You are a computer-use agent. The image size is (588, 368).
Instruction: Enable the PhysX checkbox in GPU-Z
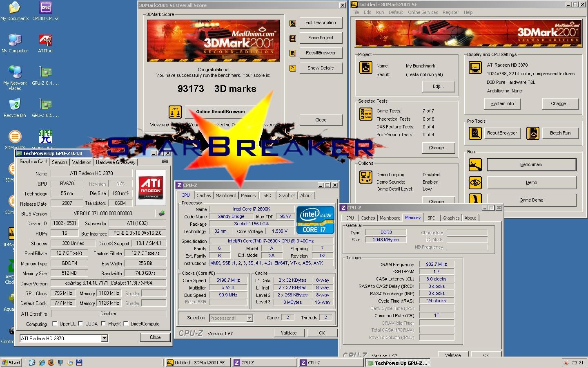pyautogui.click(x=104, y=324)
